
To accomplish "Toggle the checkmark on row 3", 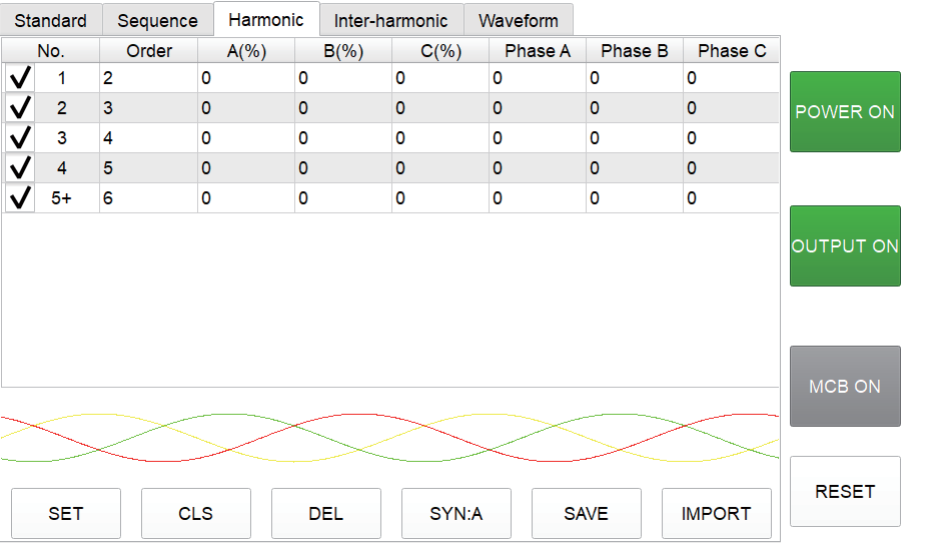I will 19,138.
